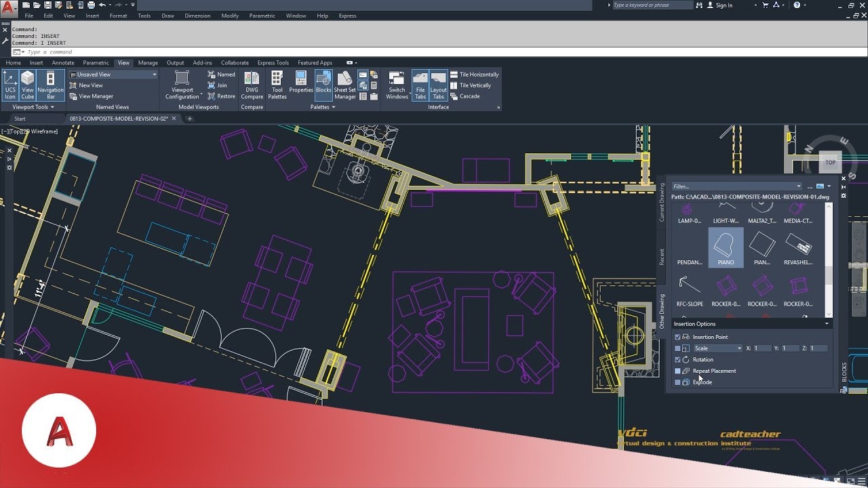
Task: Click Tile Vertically
Action: pos(471,85)
